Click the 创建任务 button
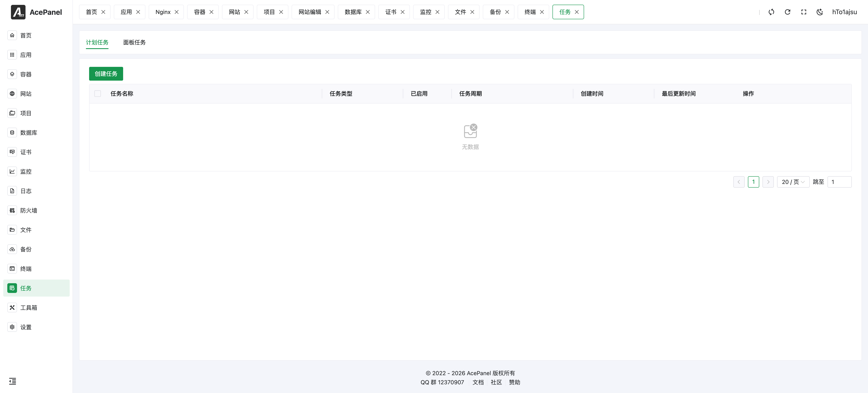Image resolution: width=868 pixels, height=393 pixels. 106,74
